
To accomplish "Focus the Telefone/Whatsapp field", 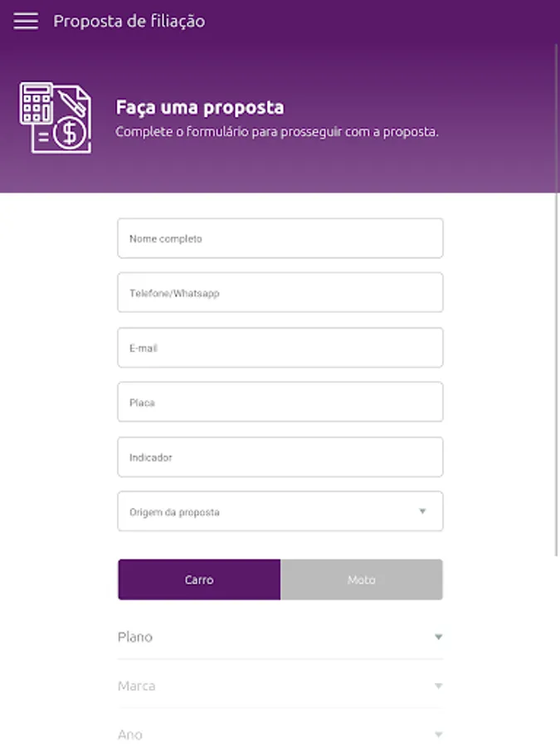I will click(280, 293).
